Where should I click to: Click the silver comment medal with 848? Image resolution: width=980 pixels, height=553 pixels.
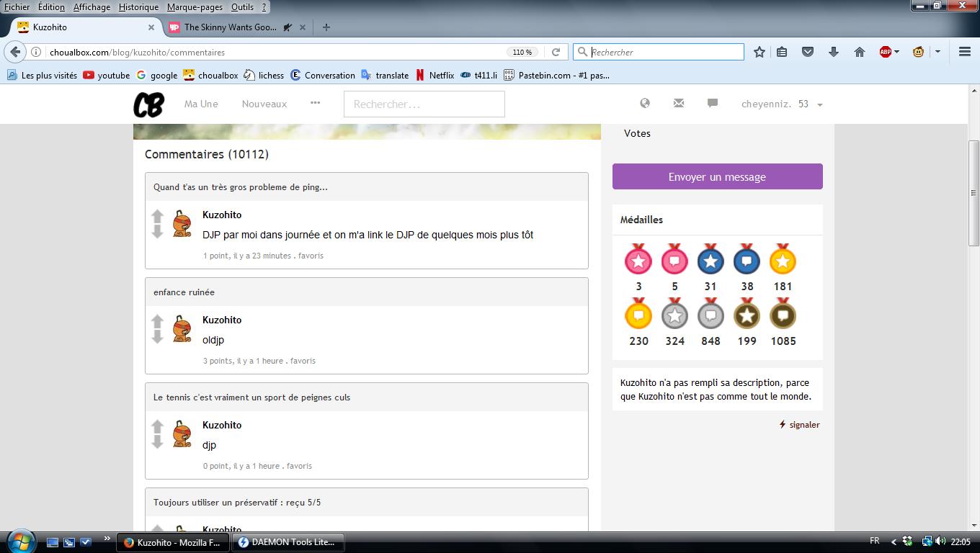point(710,314)
